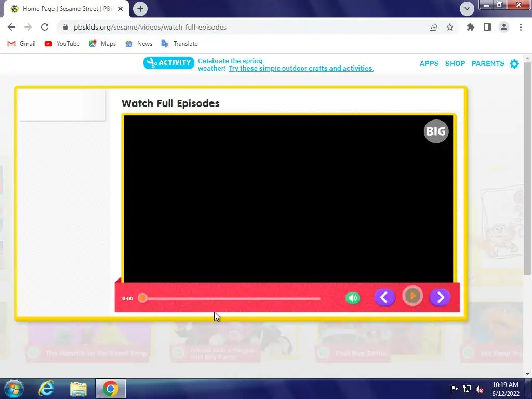This screenshot has height=399, width=532.
Task: Open the PBS Kids settings gear
Action: (x=514, y=64)
